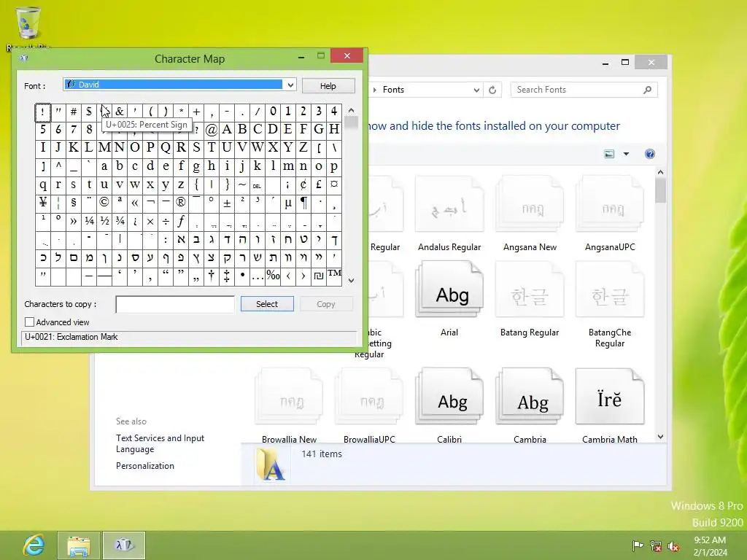Select the section sign cell
The height and width of the screenshot is (560, 747).
[x=74, y=203]
